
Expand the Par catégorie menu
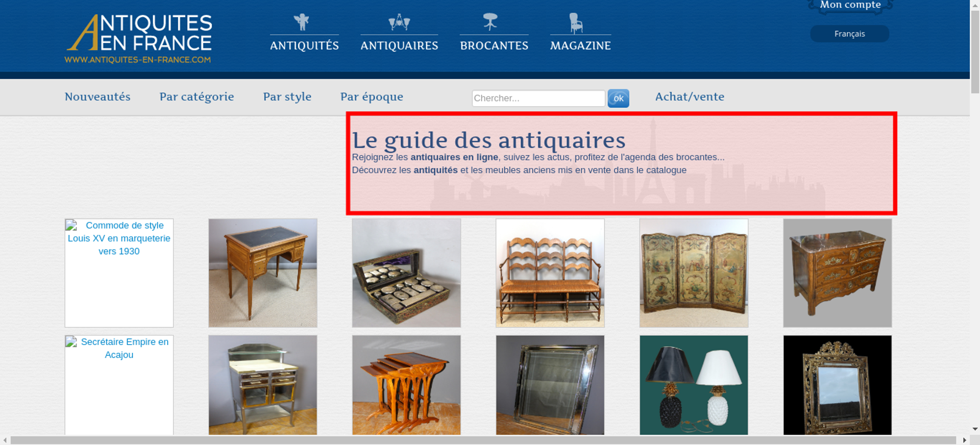tap(196, 97)
